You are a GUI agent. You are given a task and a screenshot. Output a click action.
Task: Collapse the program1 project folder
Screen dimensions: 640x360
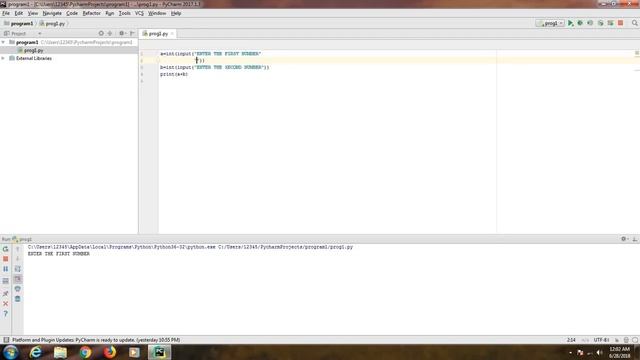[x=3, y=42]
